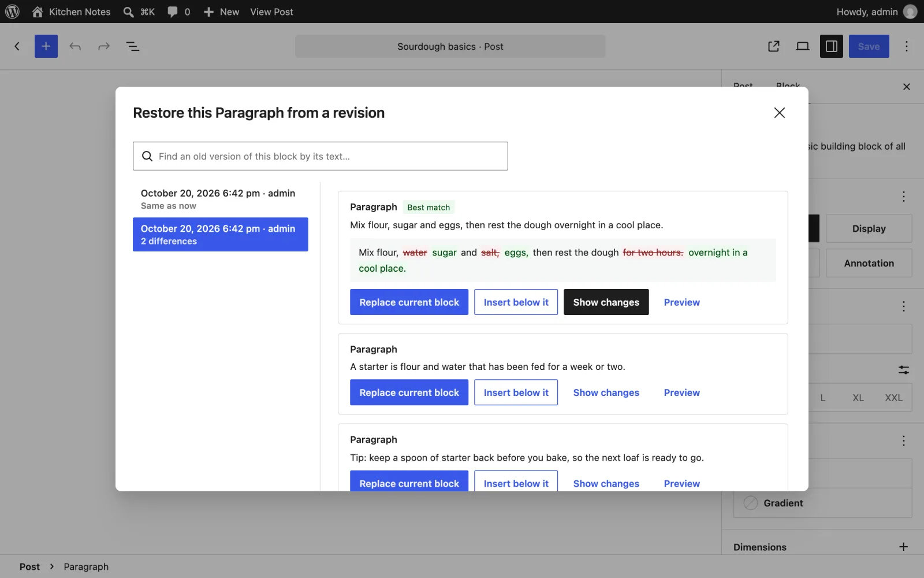Select the '2 differences' revision
The image size is (924, 578).
click(221, 234)
